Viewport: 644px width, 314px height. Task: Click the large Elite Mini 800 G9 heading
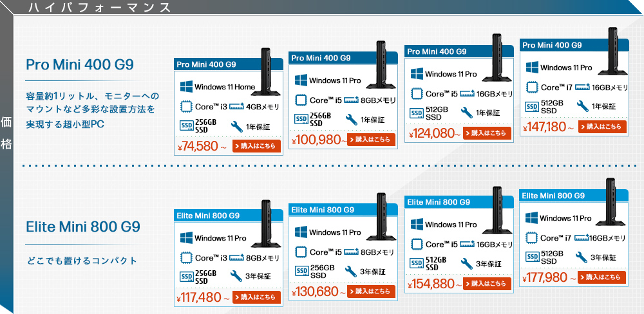[x=83, y=227]
